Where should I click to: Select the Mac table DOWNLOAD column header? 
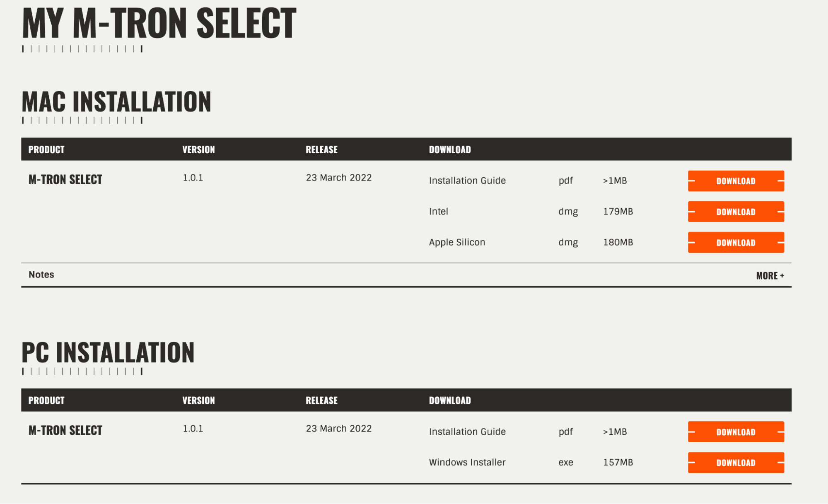(x=450, y=150)
